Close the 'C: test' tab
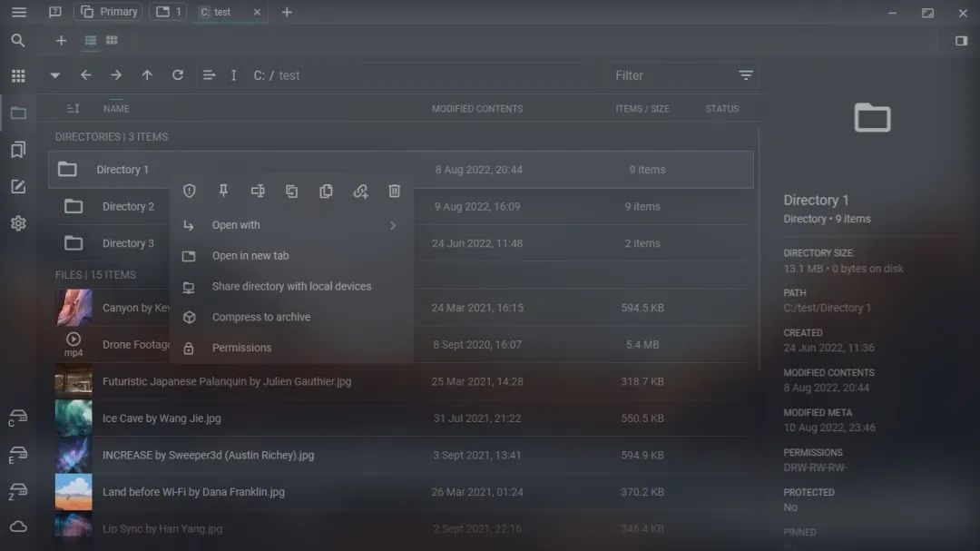The width and height of the screenshot is (980, 551). point(257,12)
